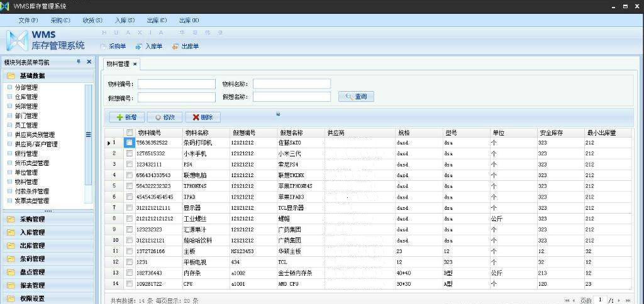The image size is (644, 304).
Task: Expand the 入库管理 navigation group
Action: click(x=48, y=232)
